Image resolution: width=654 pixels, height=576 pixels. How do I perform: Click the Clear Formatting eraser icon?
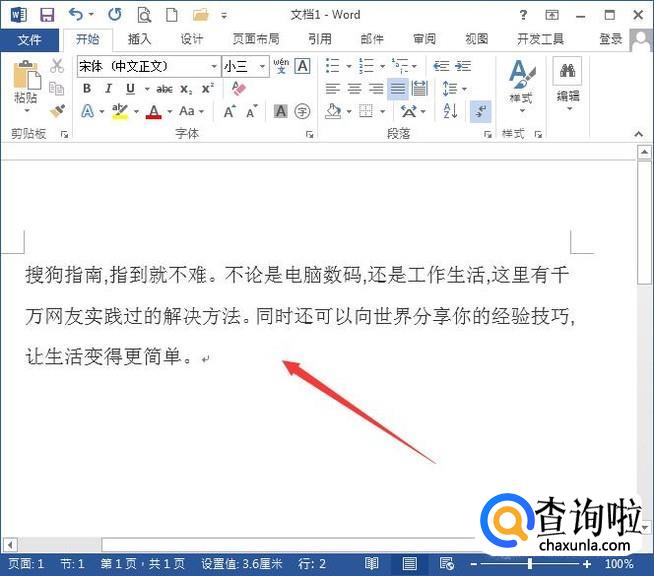point(238,89)
